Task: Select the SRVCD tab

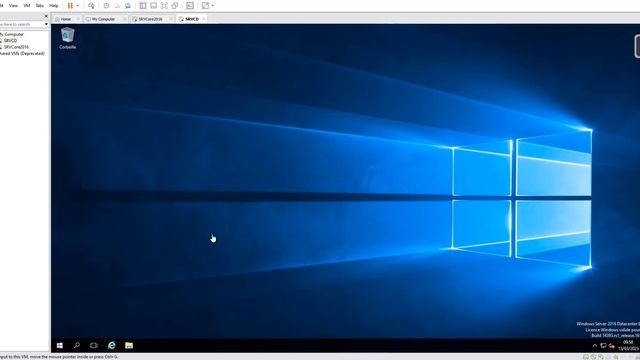Action: tap(192, 19)
